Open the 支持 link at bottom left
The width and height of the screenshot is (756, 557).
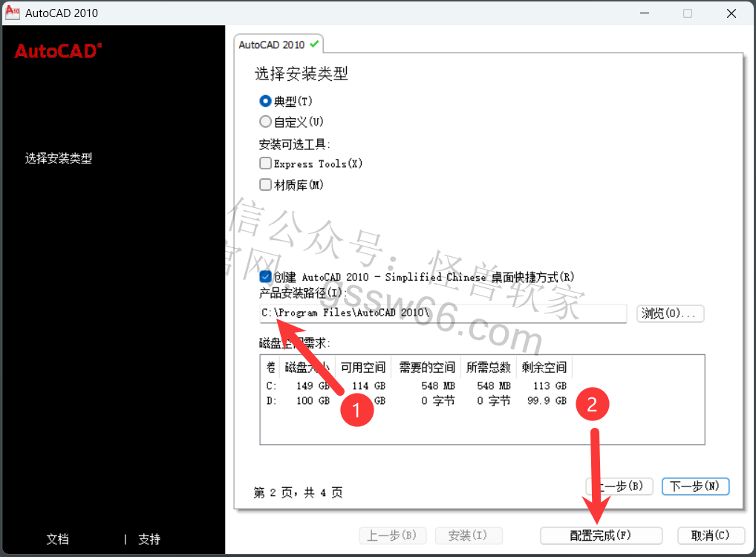pos(149,539)
